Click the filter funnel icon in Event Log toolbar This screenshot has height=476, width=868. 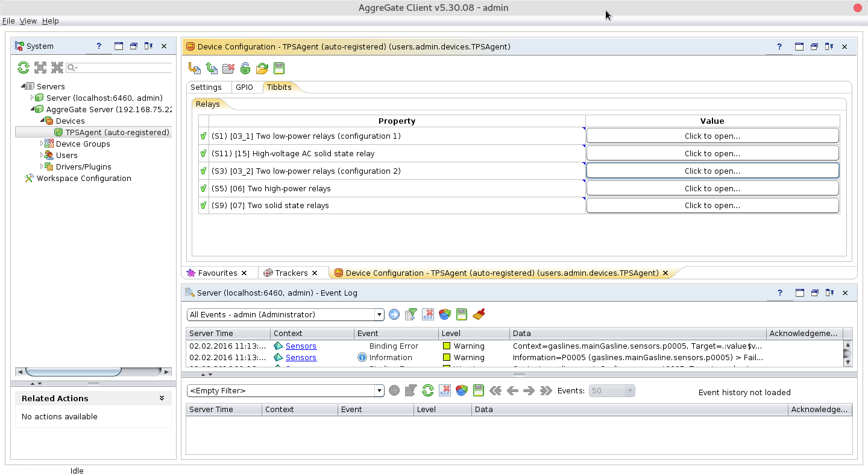pos(411,314)
